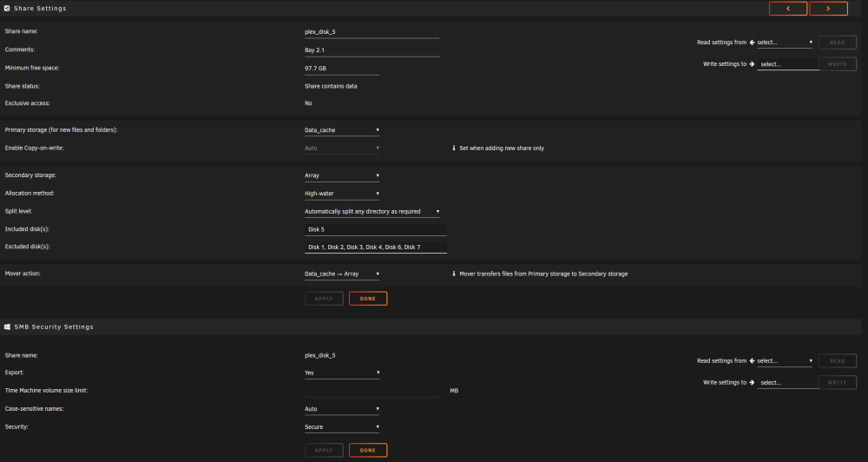Open Mover action dropdown
Screen dimensions: 868x462
pos(342,274)
